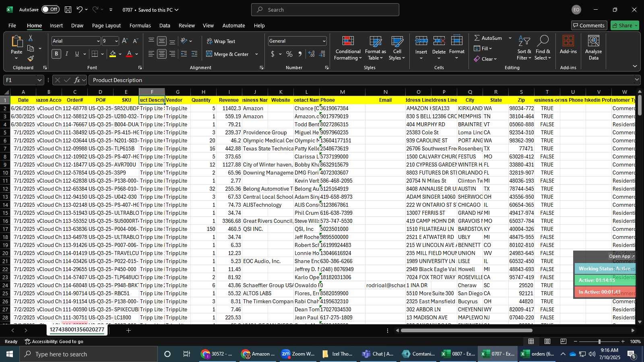Click the zoom slider handle
Screen dimensions: 644x362
pyautogui.click(x=599, y=341)
